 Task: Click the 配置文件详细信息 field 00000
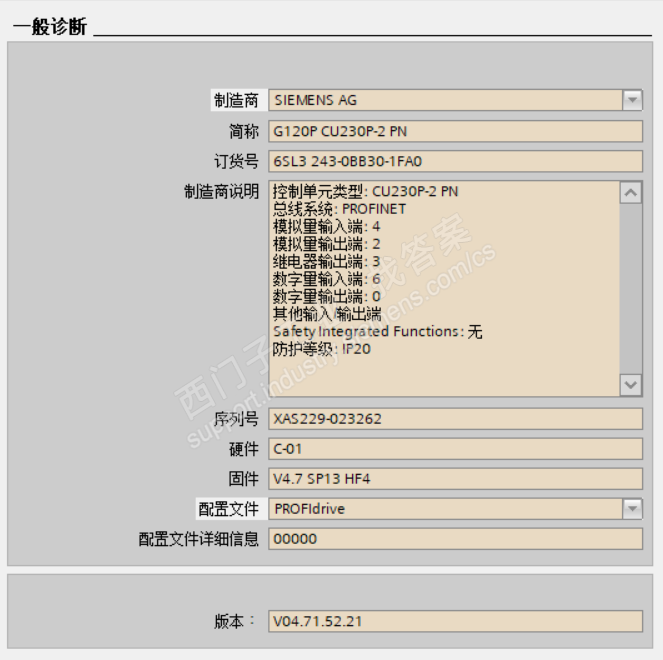click(455, 539)
